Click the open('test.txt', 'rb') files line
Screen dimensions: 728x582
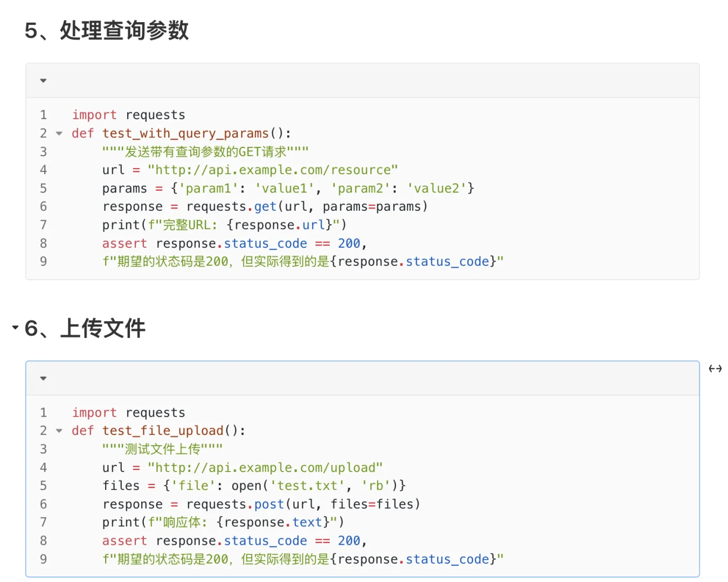(253, 486)
